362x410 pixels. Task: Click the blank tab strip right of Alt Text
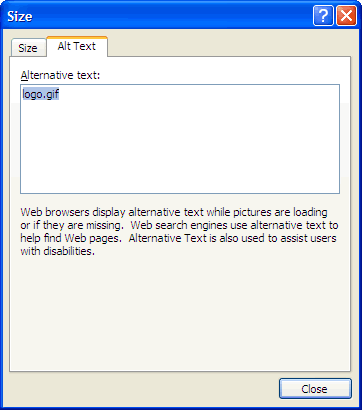pyautogui.click(x=230, y=45)
